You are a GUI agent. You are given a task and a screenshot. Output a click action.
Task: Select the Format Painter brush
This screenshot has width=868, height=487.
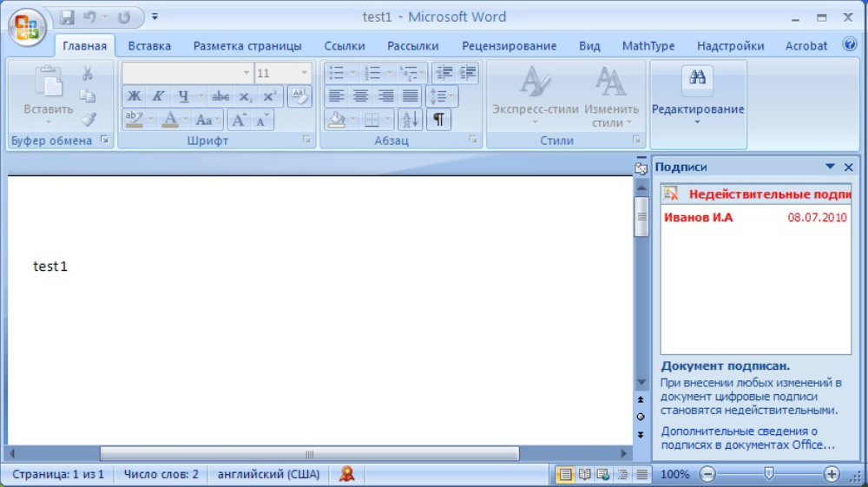88,119
